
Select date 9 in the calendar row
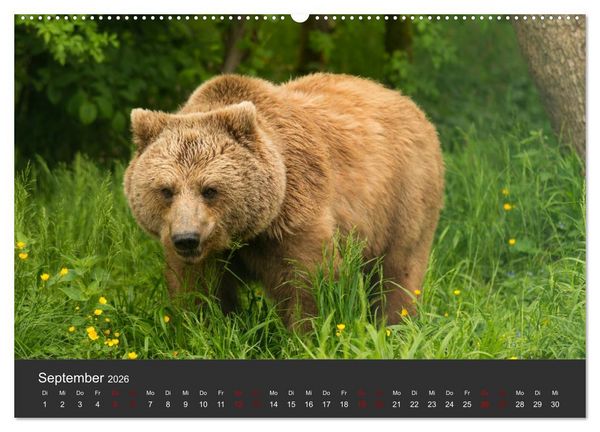pyautogui.click(x=186, y=404)
